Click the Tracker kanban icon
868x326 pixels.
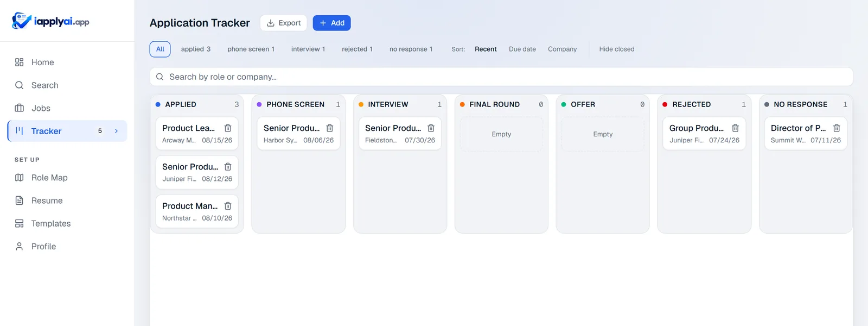(x=20, y=131)
